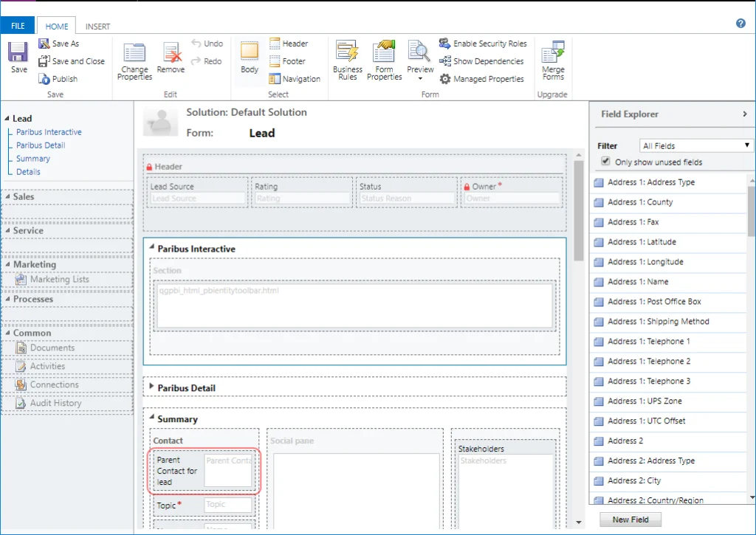Undo the last change
756x535 pixels.
point(207,44)
